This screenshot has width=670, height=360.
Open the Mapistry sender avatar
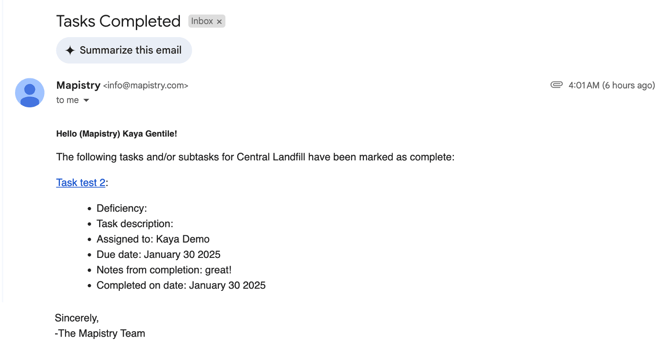(x=29, y=93)
